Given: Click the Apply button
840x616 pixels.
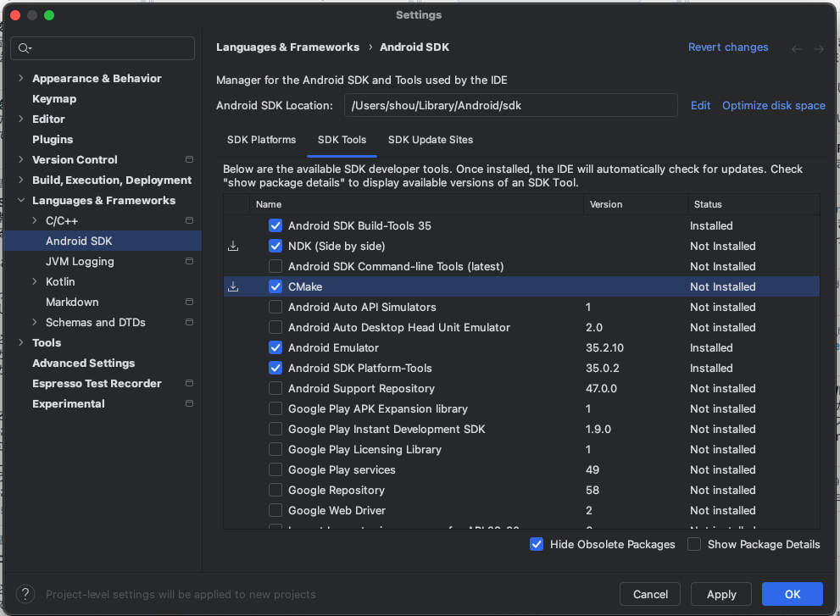Looking at the screenshot, I should 720,594.
